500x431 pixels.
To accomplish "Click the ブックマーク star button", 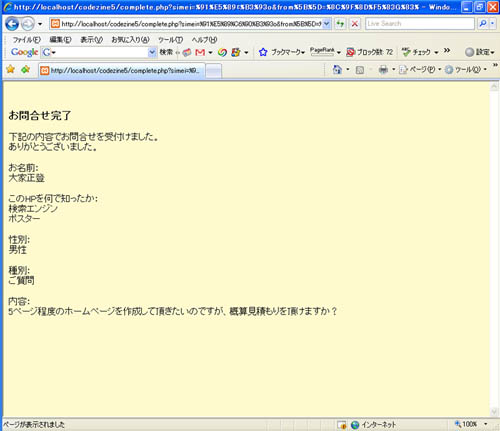I will pos(282,52).
